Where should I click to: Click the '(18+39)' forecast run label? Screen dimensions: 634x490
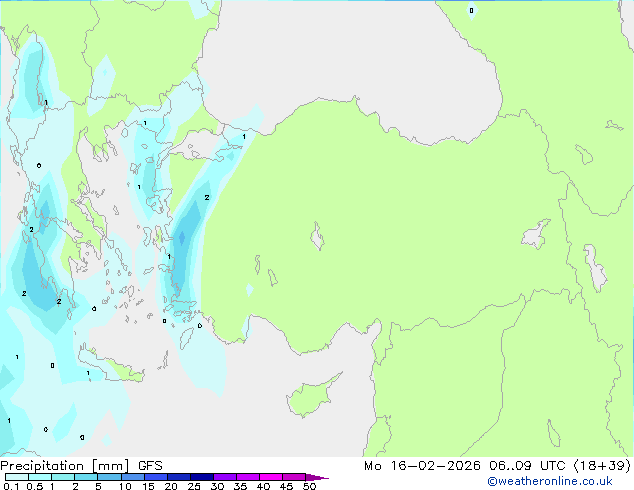pos(602,466)
